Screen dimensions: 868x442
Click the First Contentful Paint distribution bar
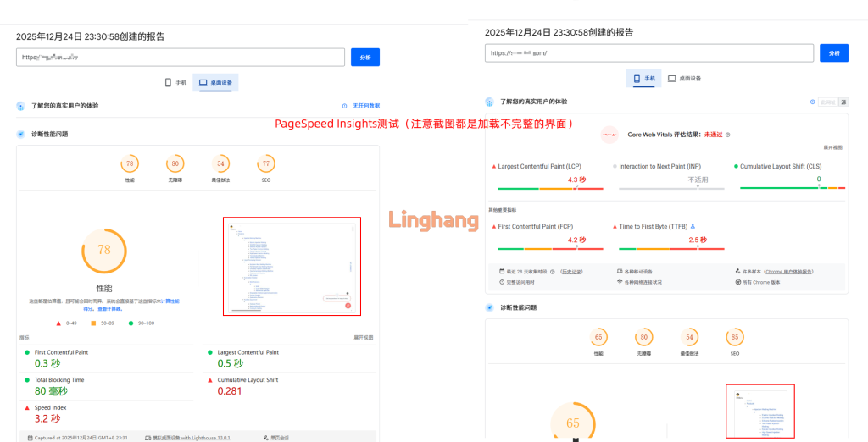[x=548, y=248]
